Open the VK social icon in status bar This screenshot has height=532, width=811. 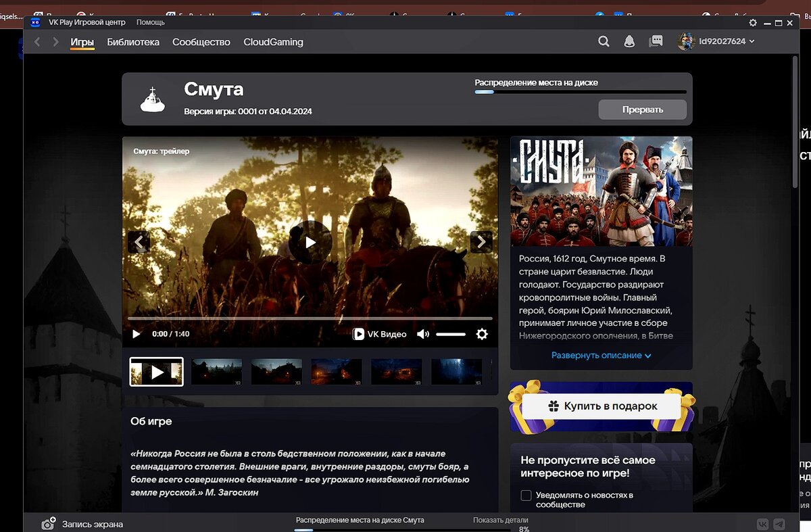pos(763,524)
